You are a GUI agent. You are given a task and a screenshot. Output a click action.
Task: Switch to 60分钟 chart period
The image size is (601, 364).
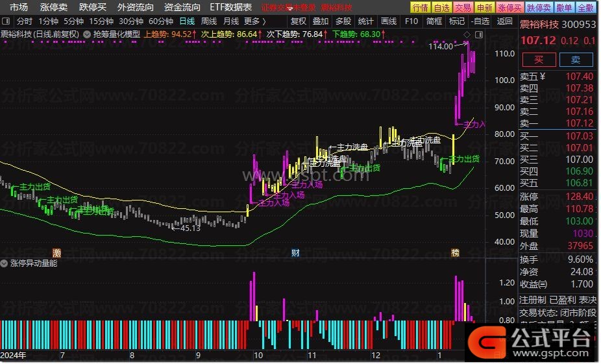coord(161,21)
